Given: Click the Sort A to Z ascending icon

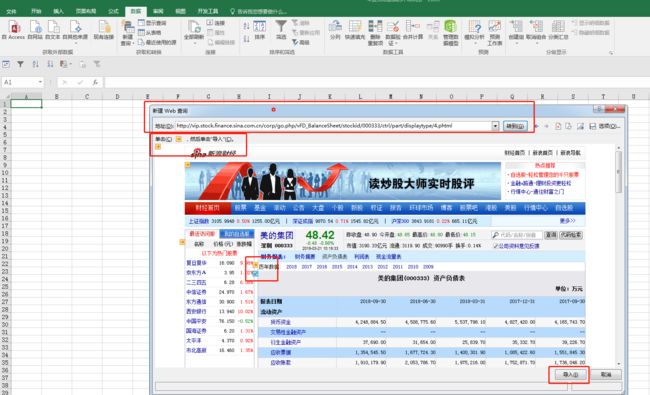Looking at the screenshot, I should 246,27.
